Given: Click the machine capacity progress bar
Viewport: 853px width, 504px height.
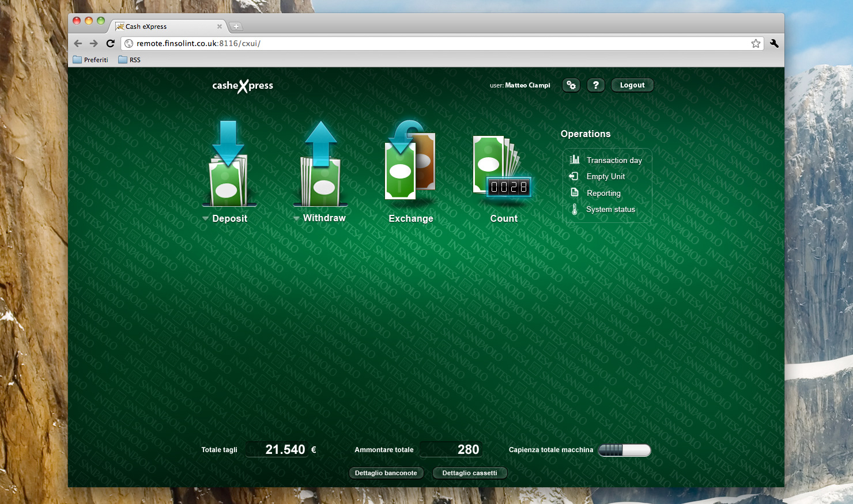Looking at the screenshot, I should click(x=624, y=450).
